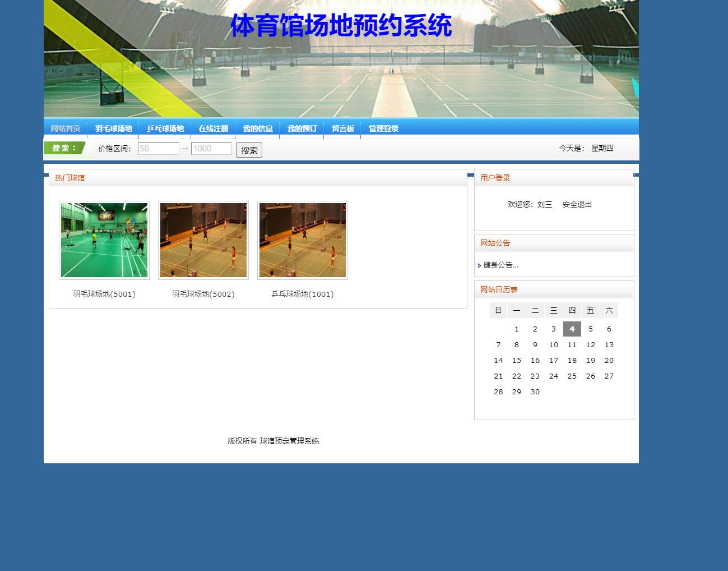
Task: Open the 我的信息 page
Action: pos(257,128)
